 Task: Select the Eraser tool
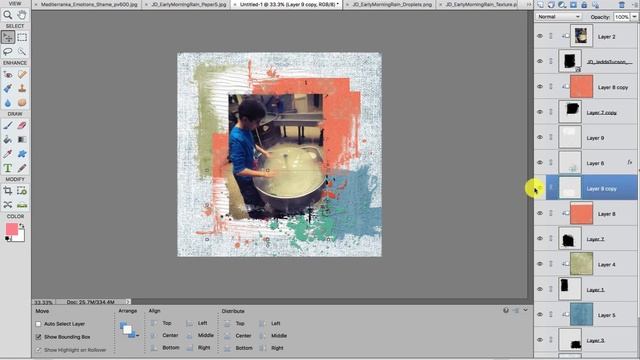point(22,125)
